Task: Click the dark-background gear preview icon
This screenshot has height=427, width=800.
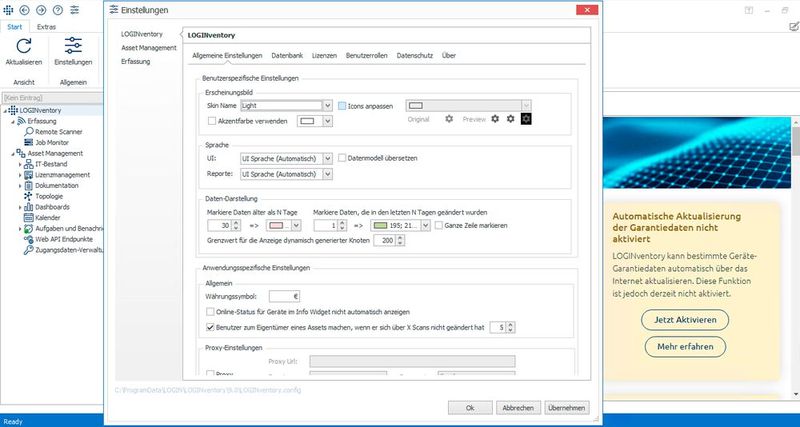Action: click(x=526, y=119)
